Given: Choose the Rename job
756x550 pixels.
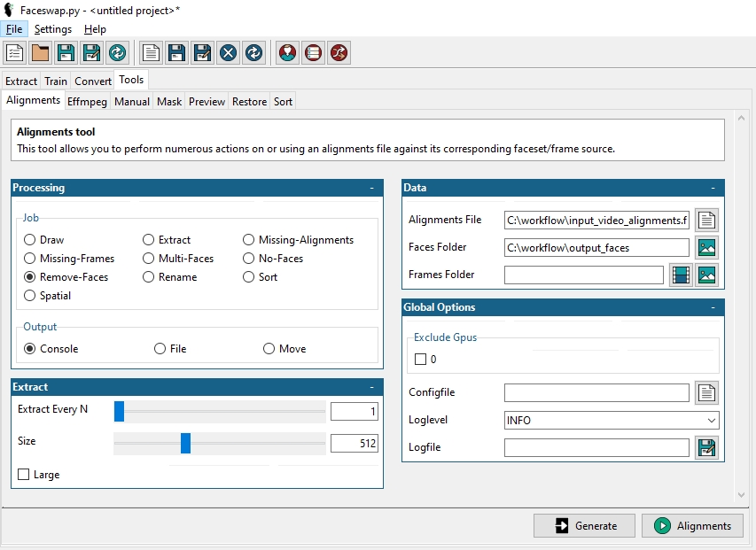Looking at the screenshot, I should (x=169, y=277).
